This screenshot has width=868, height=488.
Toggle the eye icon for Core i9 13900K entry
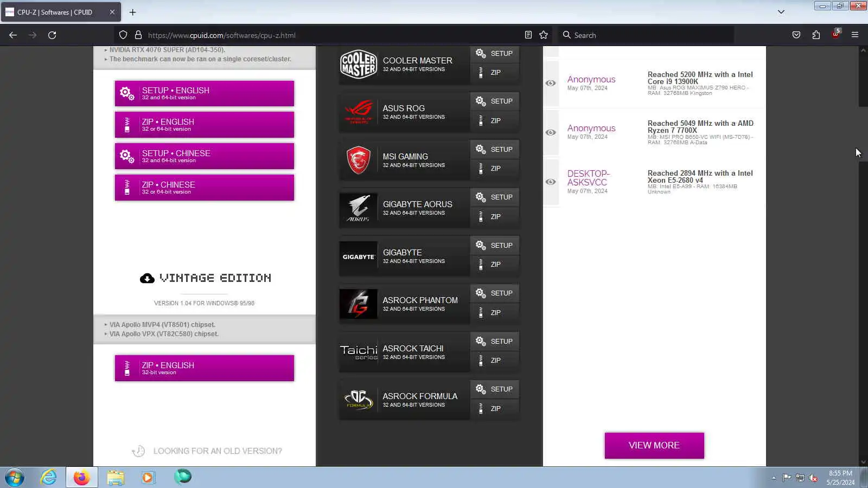click(551, 83)
